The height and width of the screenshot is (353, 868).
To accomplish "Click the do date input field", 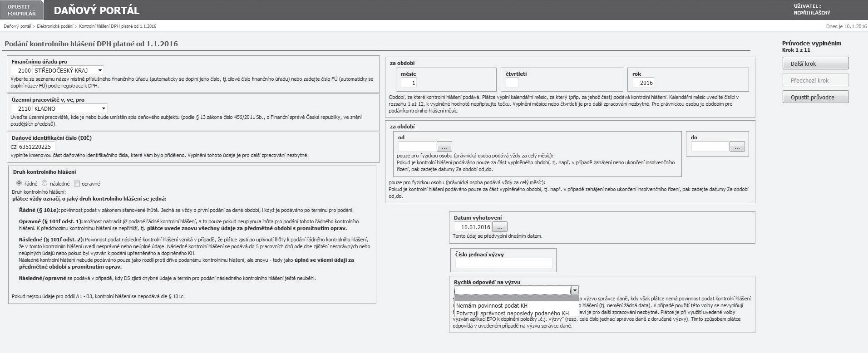I will (x=710, y=147).
